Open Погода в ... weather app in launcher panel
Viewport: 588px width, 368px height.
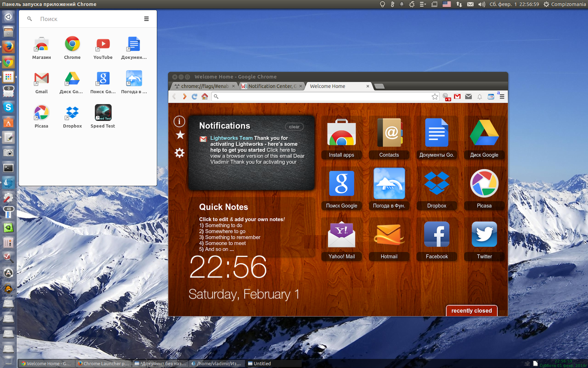point(134,82)
